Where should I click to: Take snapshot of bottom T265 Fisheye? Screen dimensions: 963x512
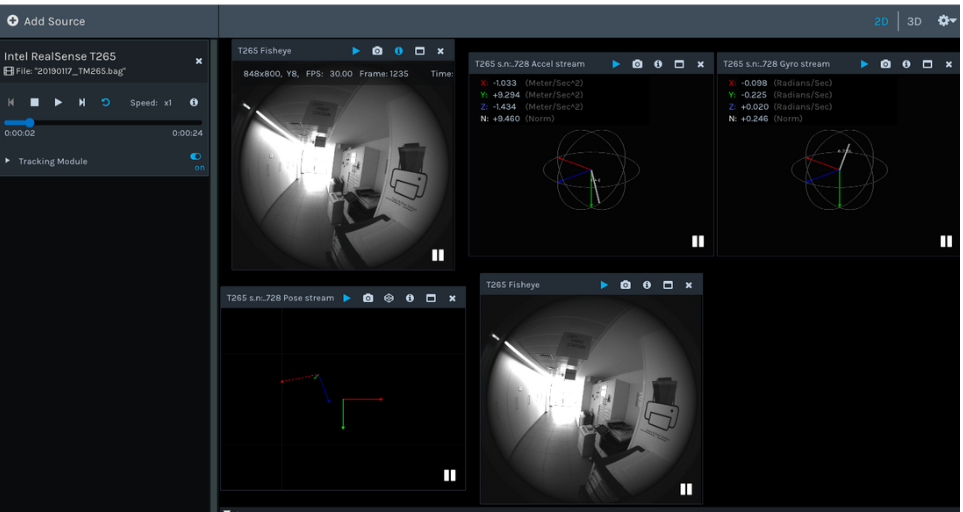(x=625, y=285)
